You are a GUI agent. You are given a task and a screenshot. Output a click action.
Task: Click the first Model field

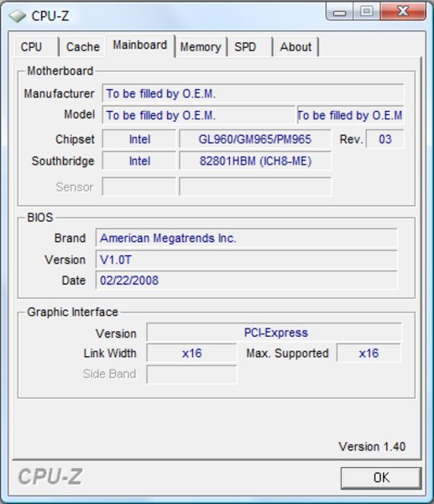(198, 115)
